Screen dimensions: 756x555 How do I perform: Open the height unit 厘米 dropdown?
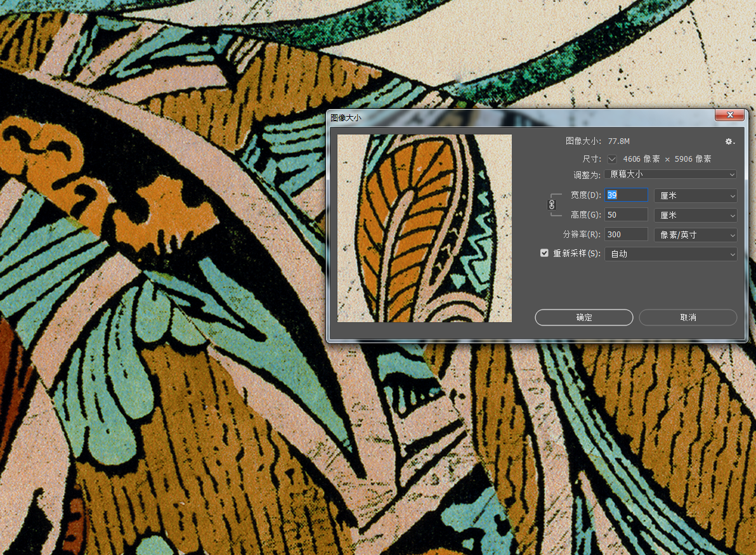[695, 215]
